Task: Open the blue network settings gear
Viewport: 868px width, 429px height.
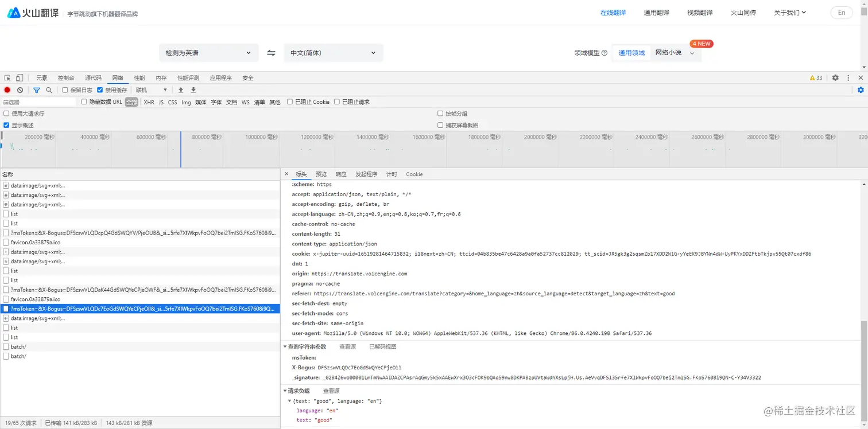Action: click(x=861, y=90)
